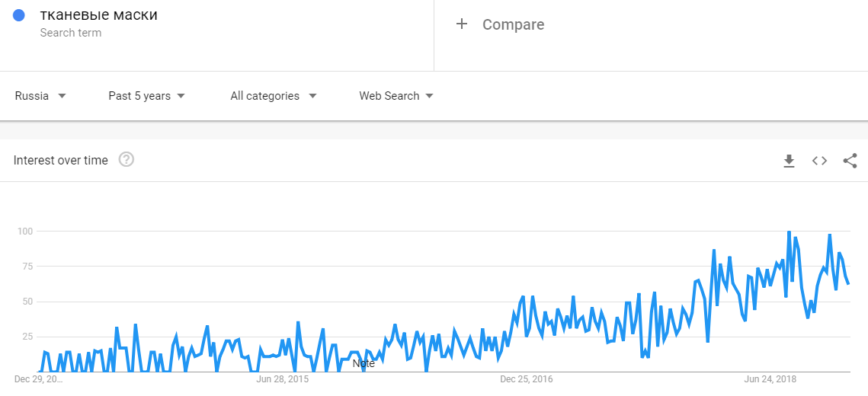Expand the All categories dropdown
The height and width of the screenshot is (396, 868).
click(273, 96)
